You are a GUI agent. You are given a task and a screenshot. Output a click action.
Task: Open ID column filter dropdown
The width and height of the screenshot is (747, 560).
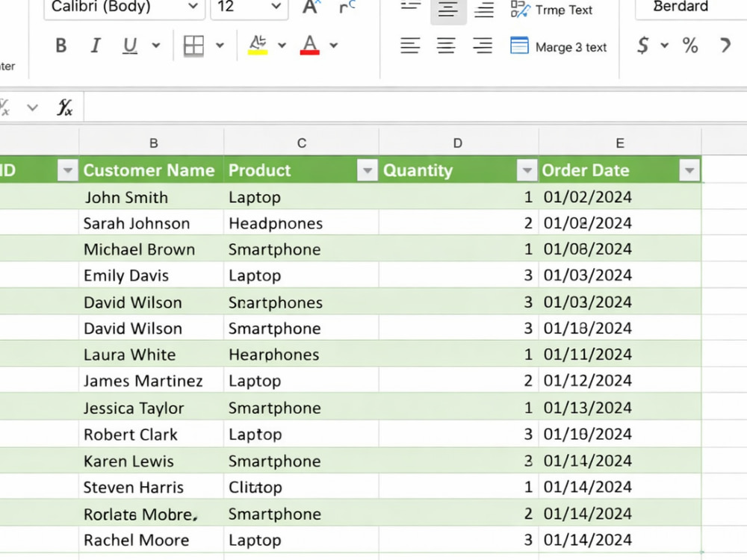pos(67,170)
